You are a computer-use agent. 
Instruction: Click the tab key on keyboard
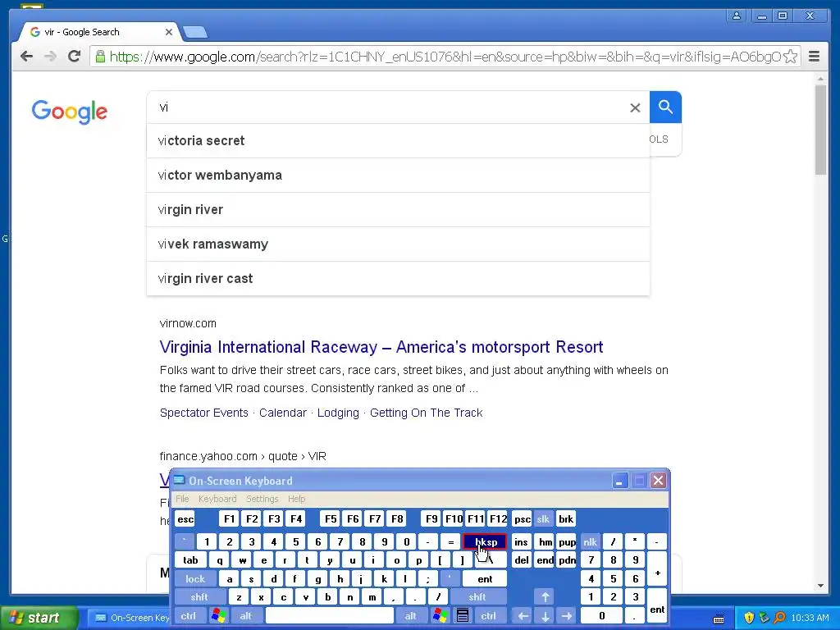click(190, 559)
